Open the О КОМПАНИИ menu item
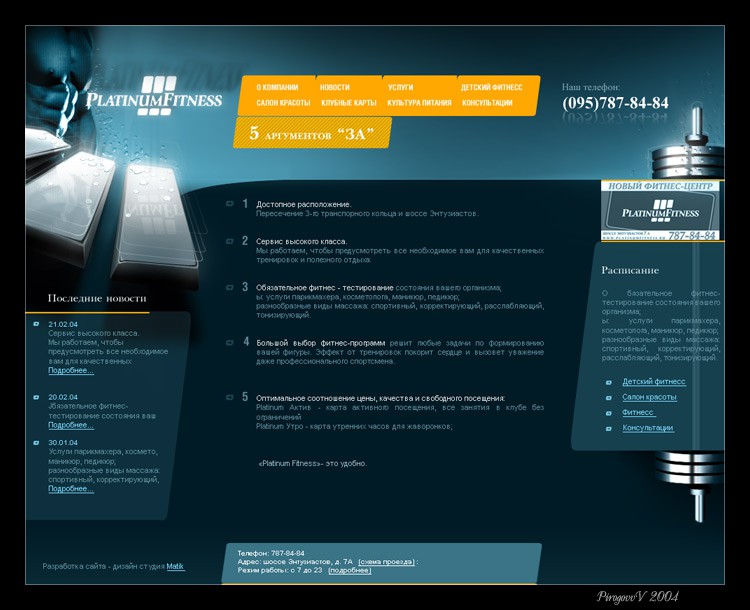 pos(277,88)
